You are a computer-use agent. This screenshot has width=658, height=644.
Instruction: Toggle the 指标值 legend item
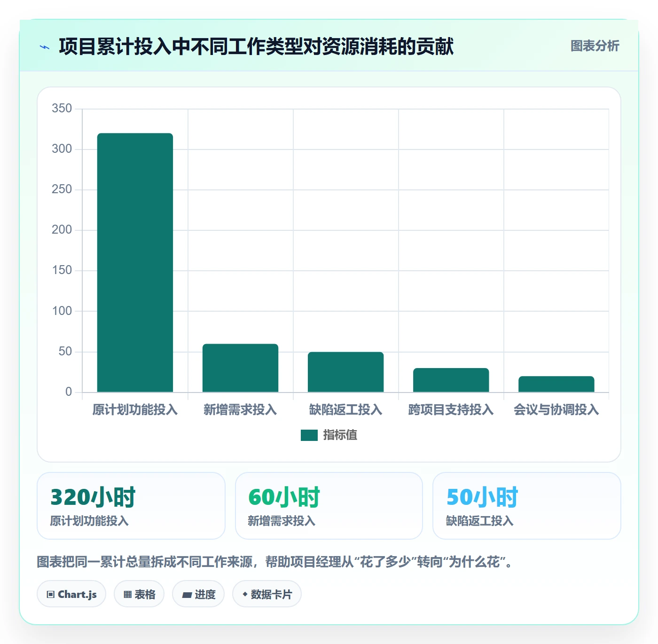click(x=329, y=435)
